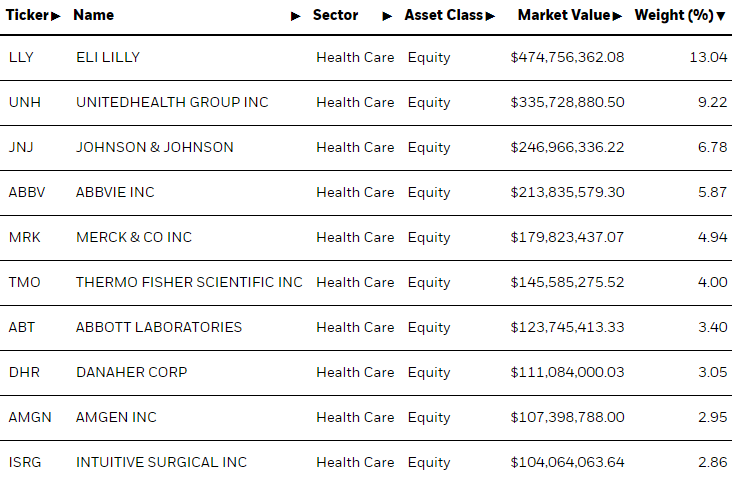Screen dimensions: 732x480
Task: Select the JOHNSON & JOHNSON row
Action: point(366,148)
